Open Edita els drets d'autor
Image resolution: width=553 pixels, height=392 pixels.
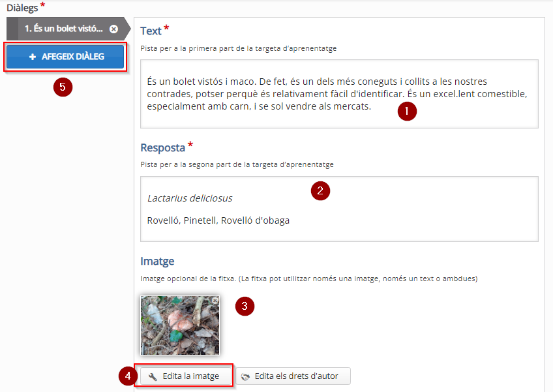(x=293, y=376)
